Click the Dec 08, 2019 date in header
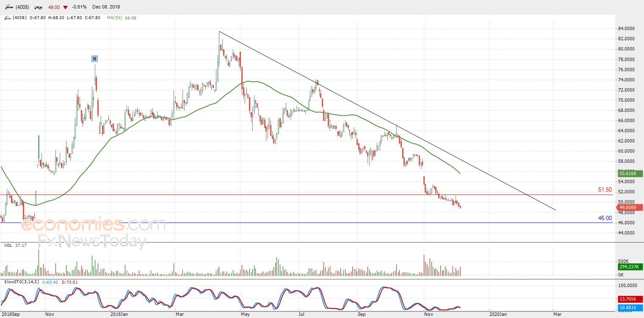644x318 pixels. pos(105,7)
